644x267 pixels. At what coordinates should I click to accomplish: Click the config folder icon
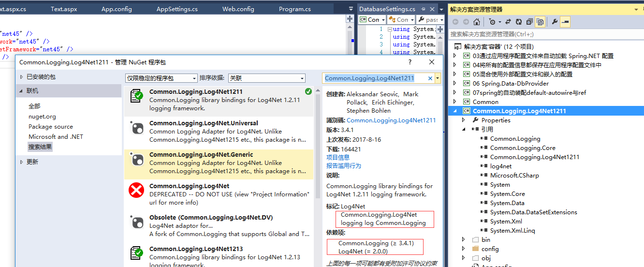pyautogui.click(x=475, y=249)
